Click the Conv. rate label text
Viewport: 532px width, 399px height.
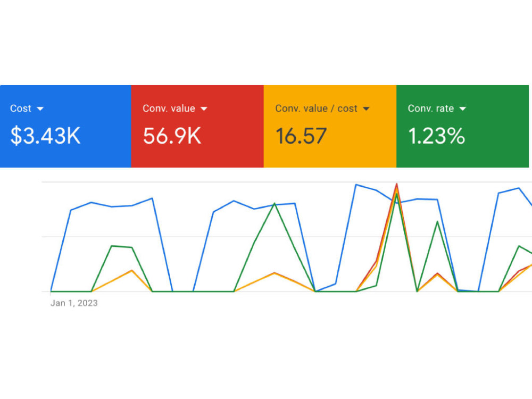click(x=431, y=109)
